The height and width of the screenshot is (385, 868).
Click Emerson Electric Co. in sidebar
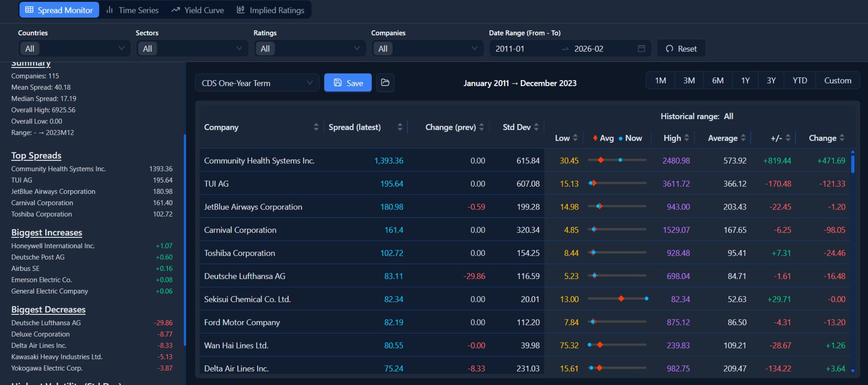pyautogui.click(x=41, y=280)
